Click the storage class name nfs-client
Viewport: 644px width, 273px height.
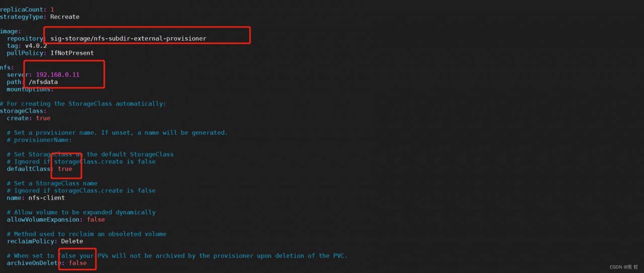coord(46,198)
